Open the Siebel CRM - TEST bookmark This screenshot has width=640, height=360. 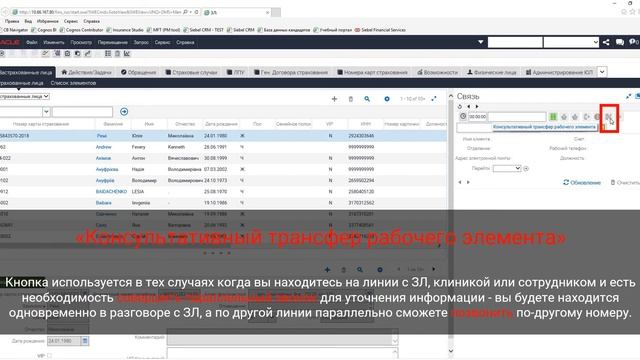click(x=203, y=30)
